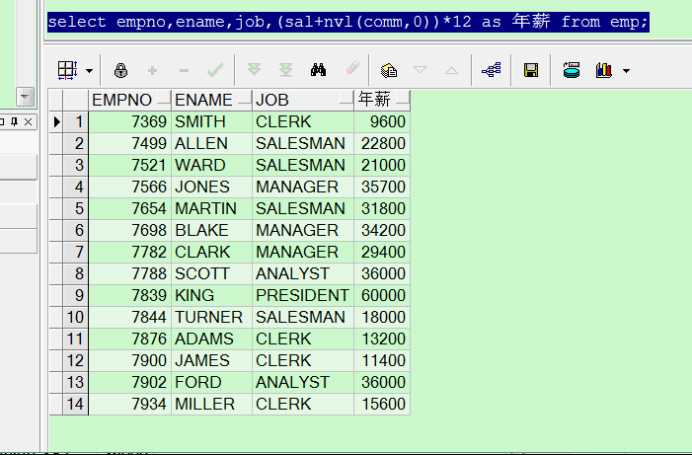Click the insert record plus icon

pyautogui.click(x=152, y=70)
